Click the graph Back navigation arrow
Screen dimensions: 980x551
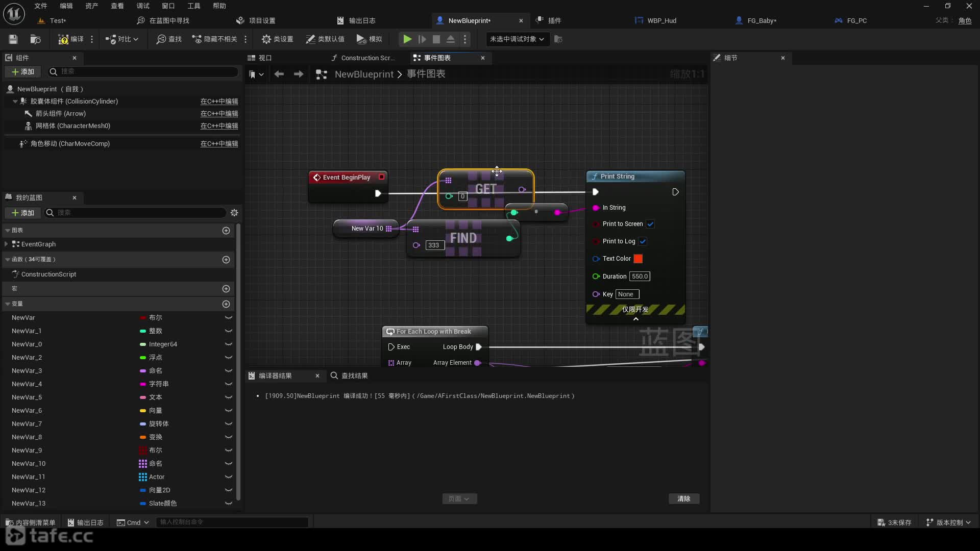click(x=279, y=74)
